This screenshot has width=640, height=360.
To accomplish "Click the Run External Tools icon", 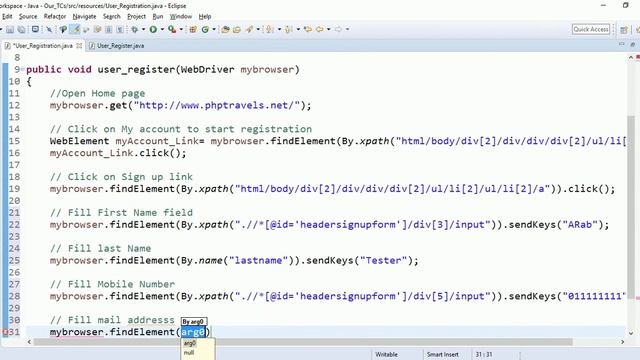I will 172,29.
